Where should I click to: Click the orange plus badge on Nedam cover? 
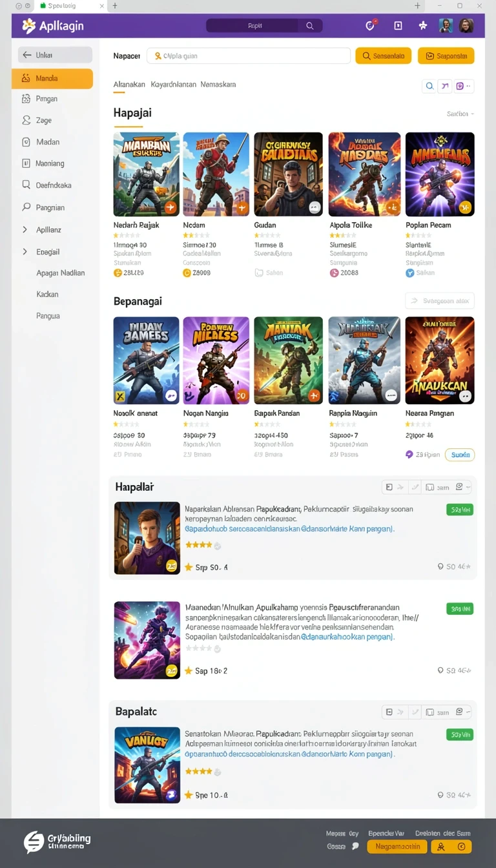pyautogui.click(x=242, y=207)
